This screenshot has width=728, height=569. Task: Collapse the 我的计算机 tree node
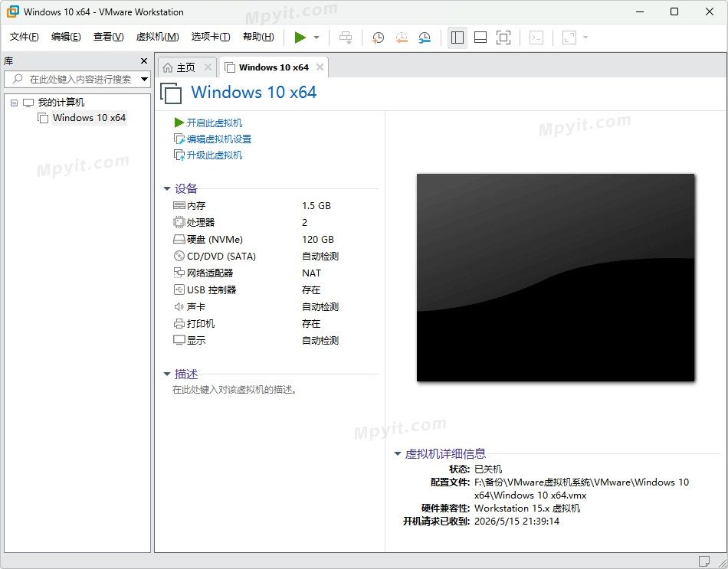click(x=15, y=103)
